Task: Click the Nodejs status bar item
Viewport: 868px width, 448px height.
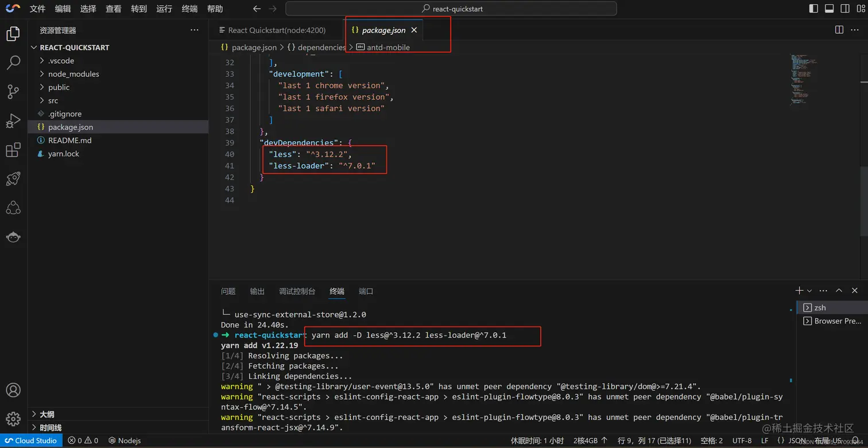Action: click(125, 441)
